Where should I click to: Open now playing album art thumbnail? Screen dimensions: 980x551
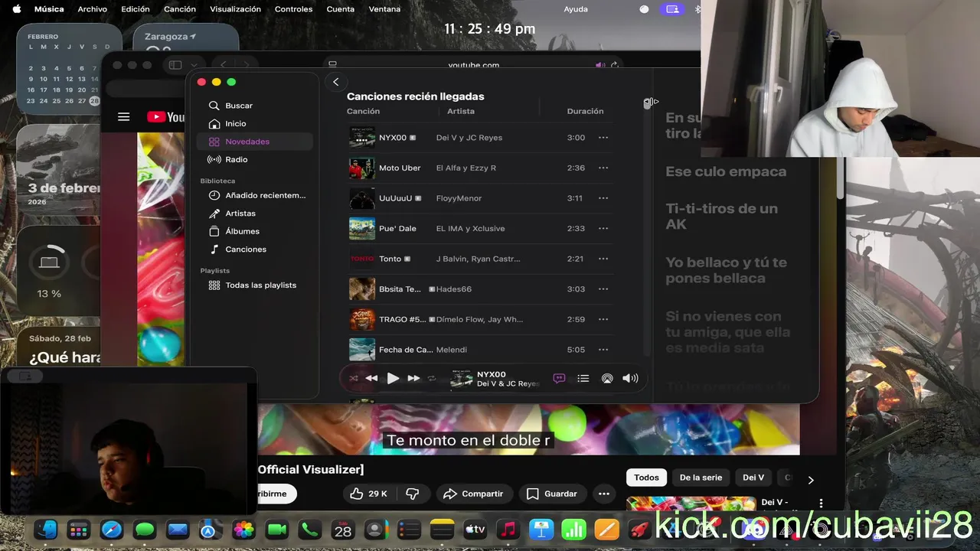point(462,379)
